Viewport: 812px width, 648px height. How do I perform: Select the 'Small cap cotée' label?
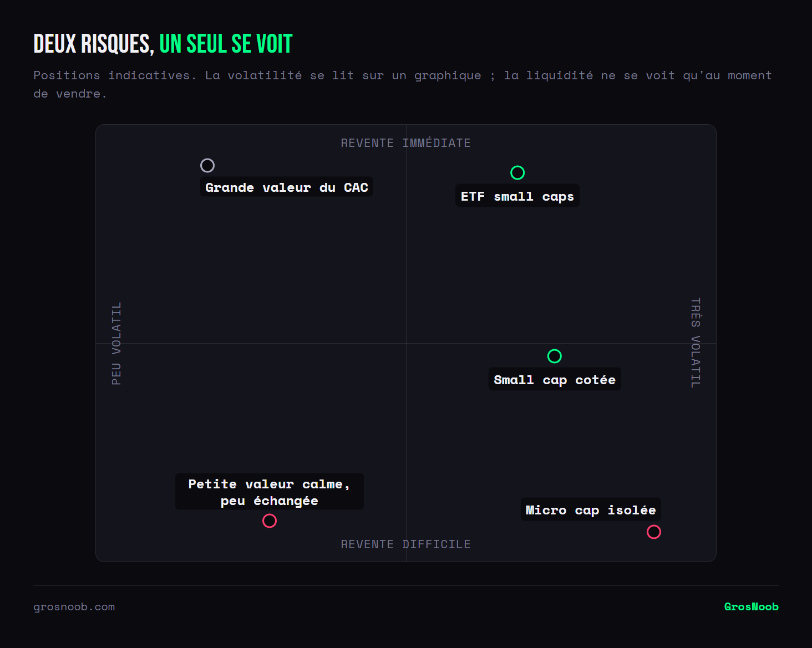pyautogui.click(x=555, y=379)
